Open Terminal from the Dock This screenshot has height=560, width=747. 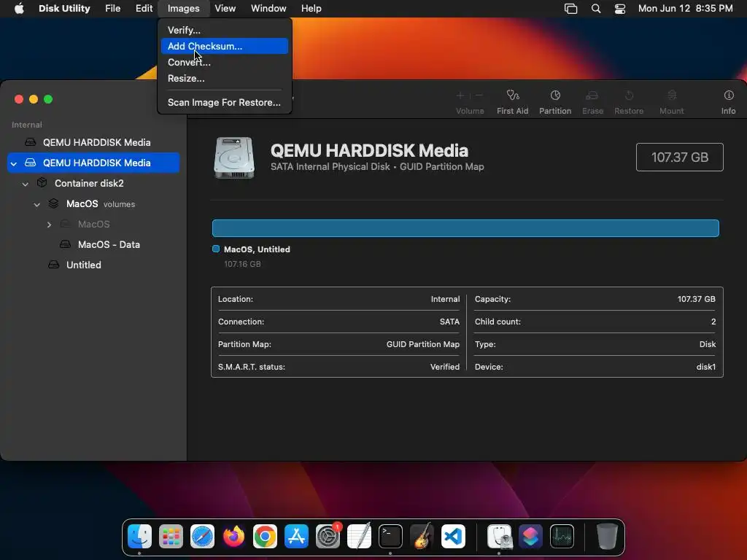[391, 536]
